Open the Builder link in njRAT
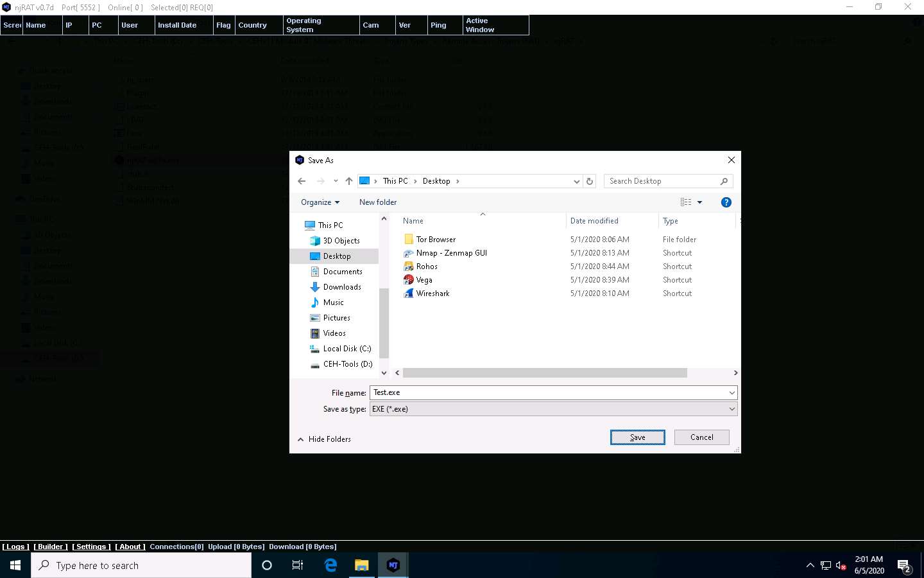 (x=51, y=547)
